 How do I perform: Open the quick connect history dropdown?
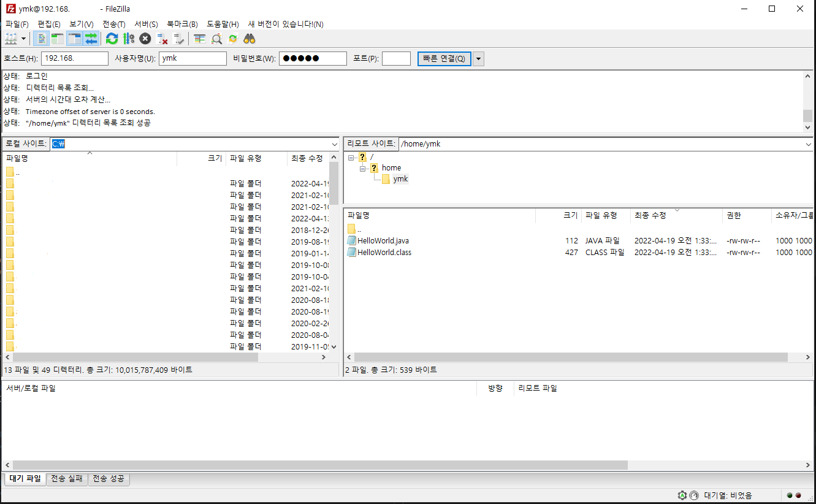(478, 59)
